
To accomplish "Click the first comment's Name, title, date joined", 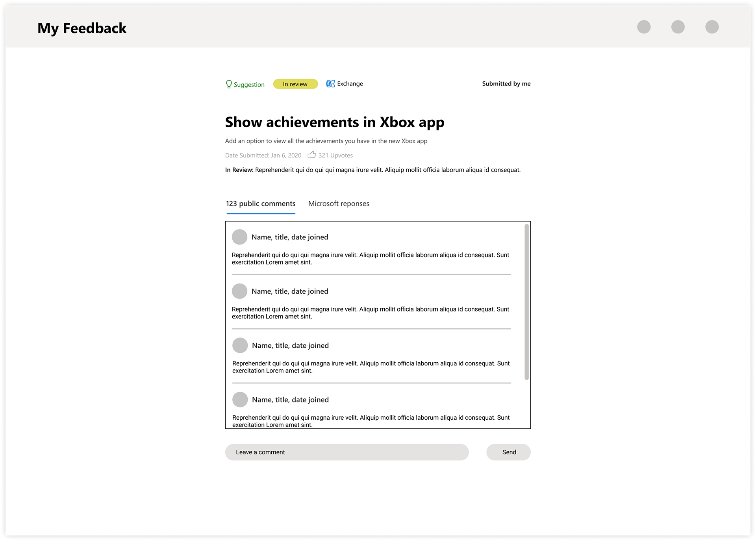I will [x=290, y=237].
